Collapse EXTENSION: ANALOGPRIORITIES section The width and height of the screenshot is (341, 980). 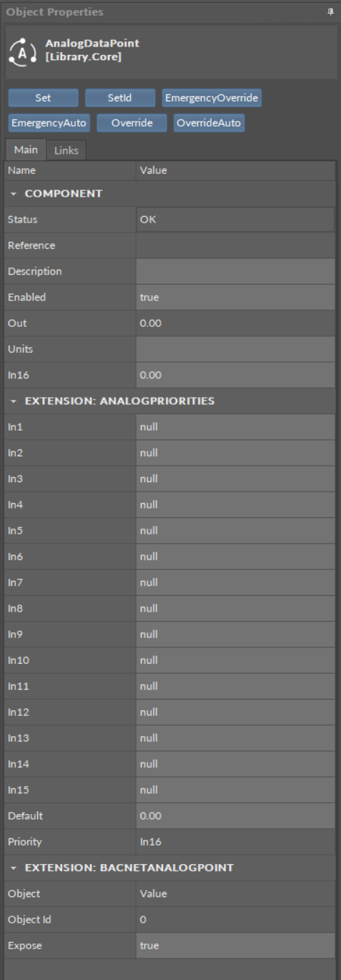pyautogui.click(x=12, y=401)
